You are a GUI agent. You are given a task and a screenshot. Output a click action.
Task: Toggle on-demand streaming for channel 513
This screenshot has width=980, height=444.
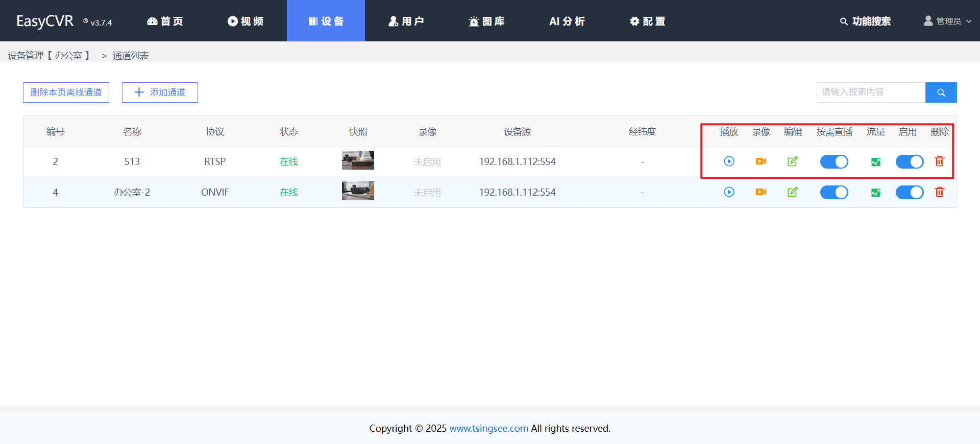click(834, 162)
